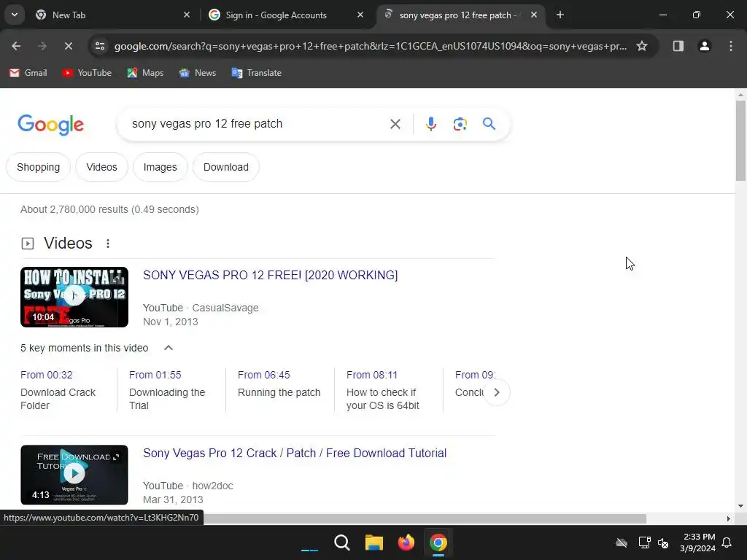Collapse the 5 key moments section
Image resolution: width=747 pixels, height=560 pixels.
click(x=169, y=348)
